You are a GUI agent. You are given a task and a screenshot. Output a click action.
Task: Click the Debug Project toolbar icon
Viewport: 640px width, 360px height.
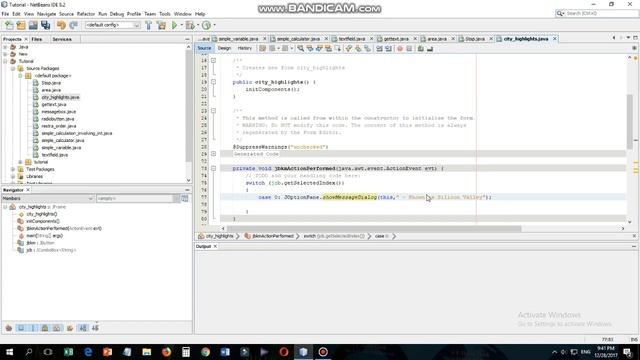[x=190, y=25]
